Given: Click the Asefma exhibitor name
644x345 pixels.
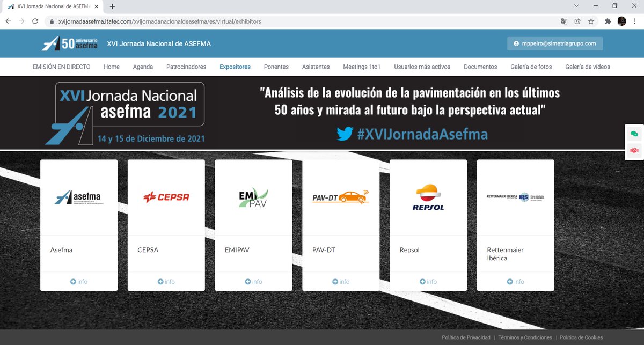Looking at the screenshot, I should pos(61,250).
